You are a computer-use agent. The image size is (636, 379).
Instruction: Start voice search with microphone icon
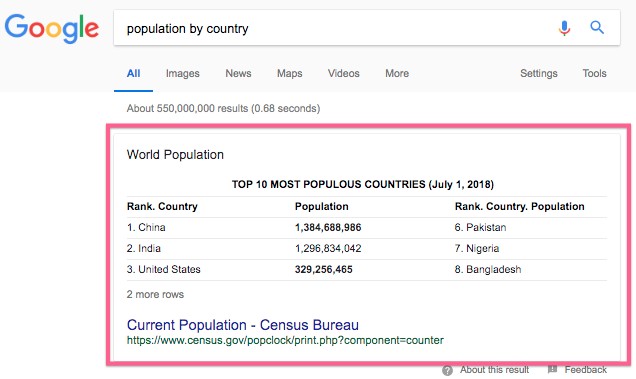564,28
